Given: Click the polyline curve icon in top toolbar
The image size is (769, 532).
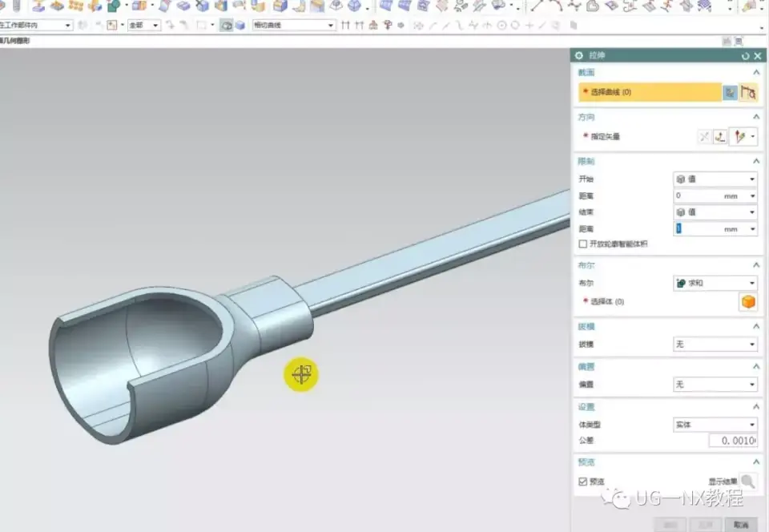Looking at the screenshot, I should coord(574,6).
